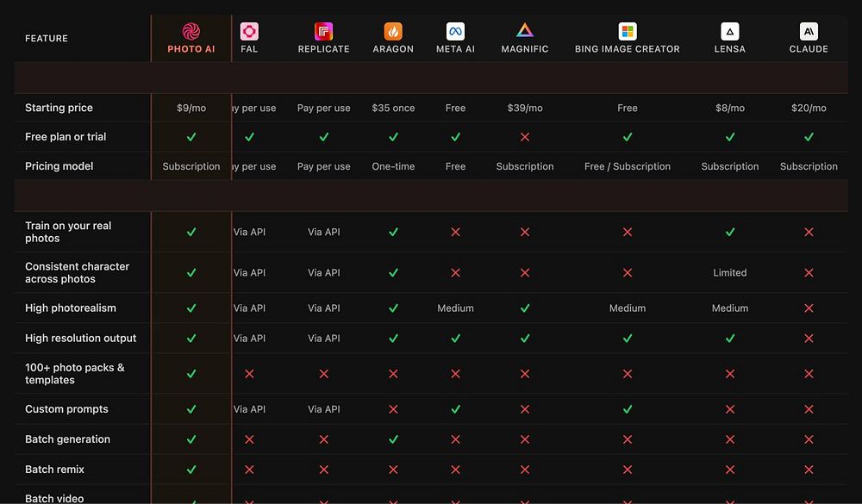This screenshot has width=862, height=504.
Task: Click the FAL logo icon
Action: (x=249, y=31)
